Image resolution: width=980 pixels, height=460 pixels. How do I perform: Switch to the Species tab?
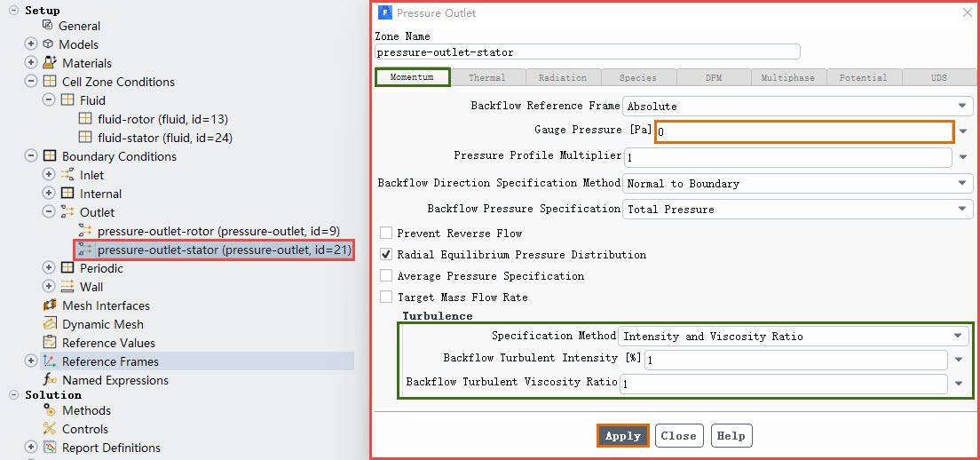[x=637, y=78]
